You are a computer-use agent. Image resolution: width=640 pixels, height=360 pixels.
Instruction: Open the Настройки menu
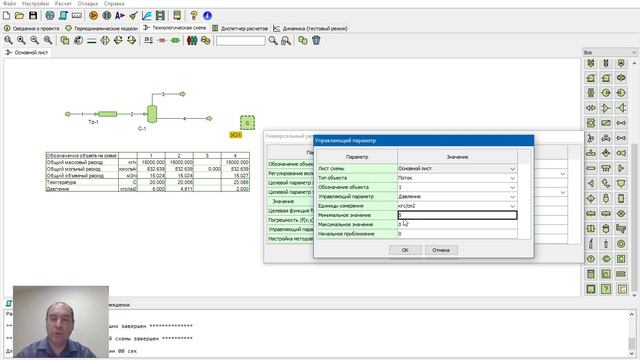(36, 4)
